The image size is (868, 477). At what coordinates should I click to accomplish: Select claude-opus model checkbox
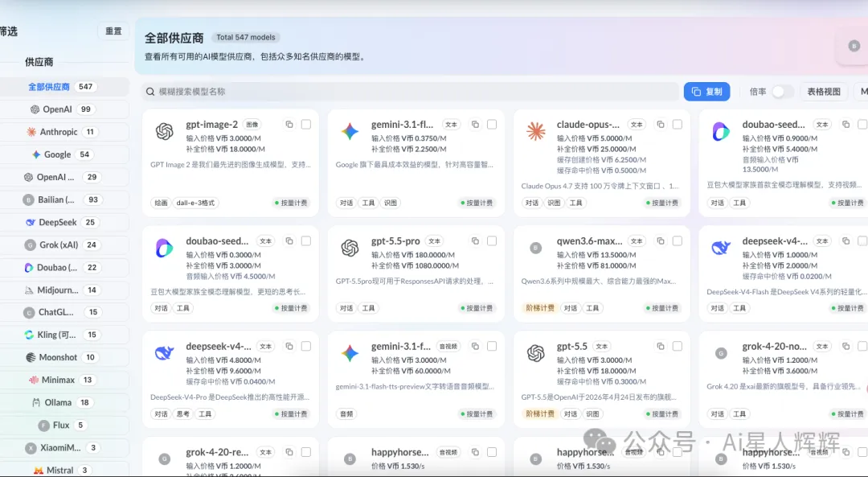pos(677,125)
